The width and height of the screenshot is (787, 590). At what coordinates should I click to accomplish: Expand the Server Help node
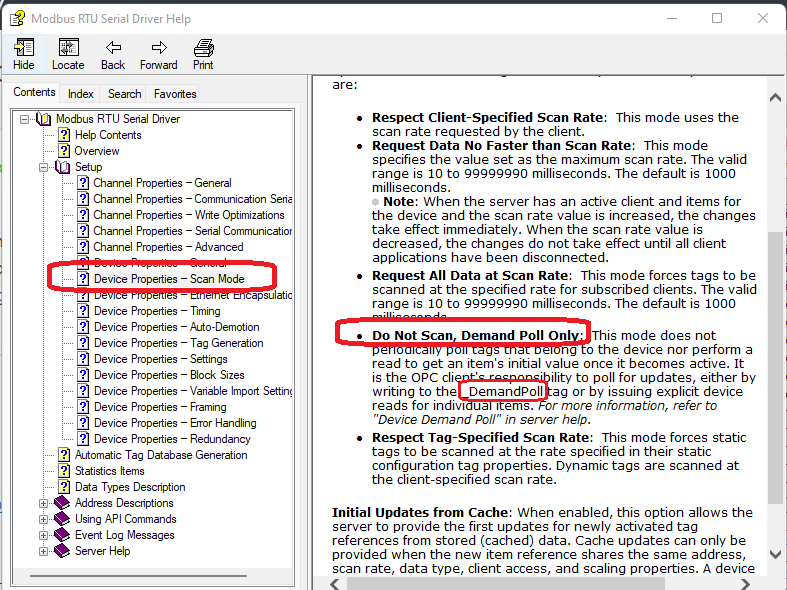pyautogui.click(x=44, y=551)
